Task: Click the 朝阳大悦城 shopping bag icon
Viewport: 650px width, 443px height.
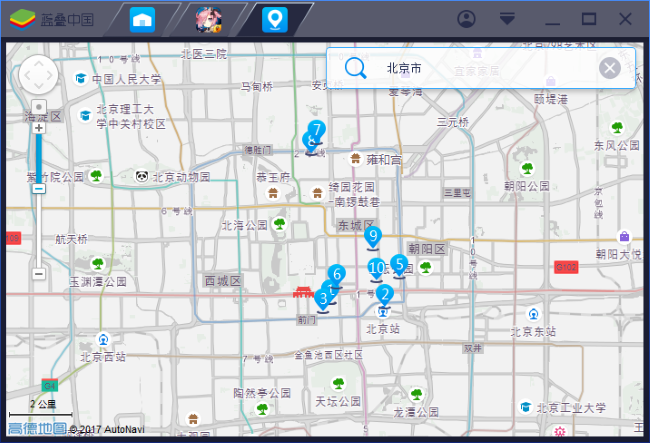Action: (624, 237)
